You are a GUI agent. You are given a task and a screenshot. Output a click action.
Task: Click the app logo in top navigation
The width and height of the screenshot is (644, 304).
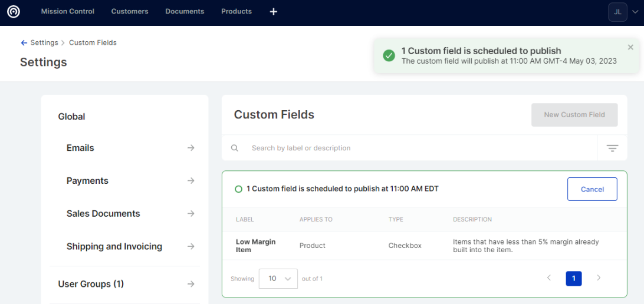click(14, 12)
